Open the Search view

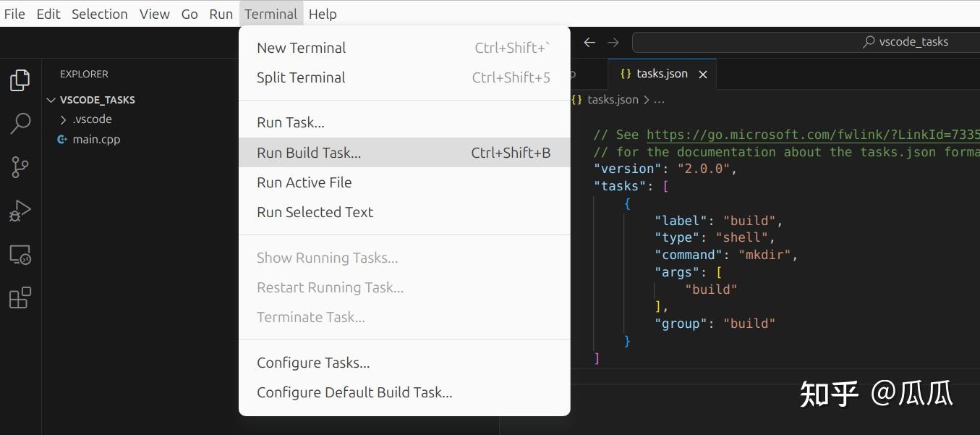tap(20, 124)
